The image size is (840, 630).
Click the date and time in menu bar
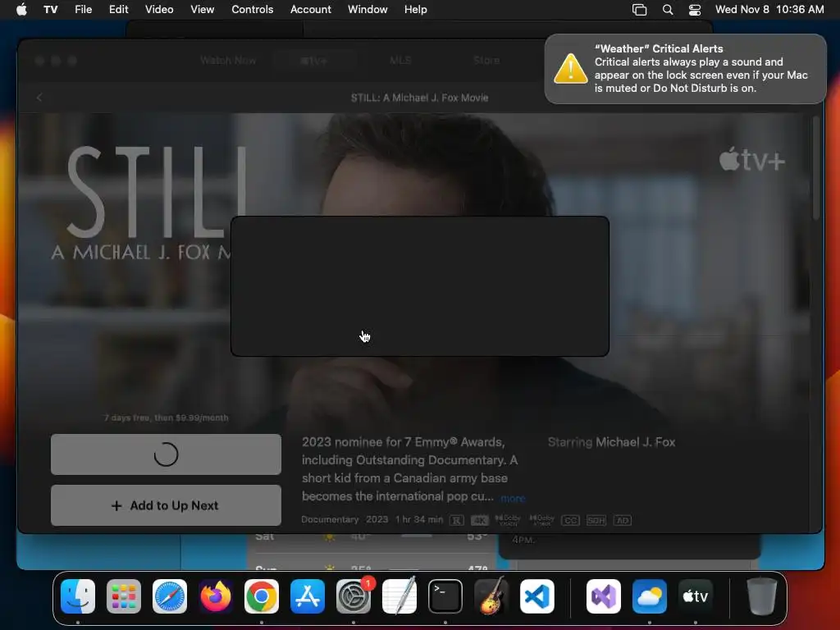point(769,9)
